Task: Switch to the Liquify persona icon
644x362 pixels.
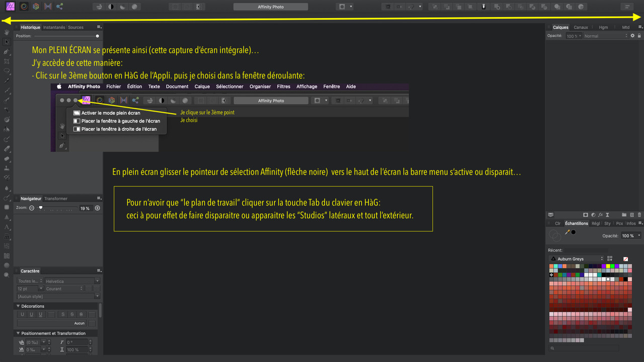Action: click(23, 7)
